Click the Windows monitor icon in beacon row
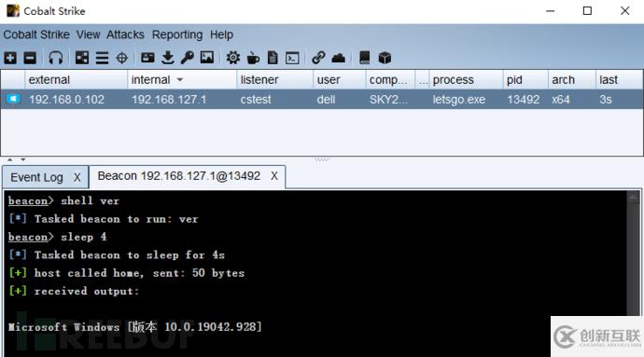Image resolution: width=644 pixels, height=357 pixels. [x=13, y=100]
